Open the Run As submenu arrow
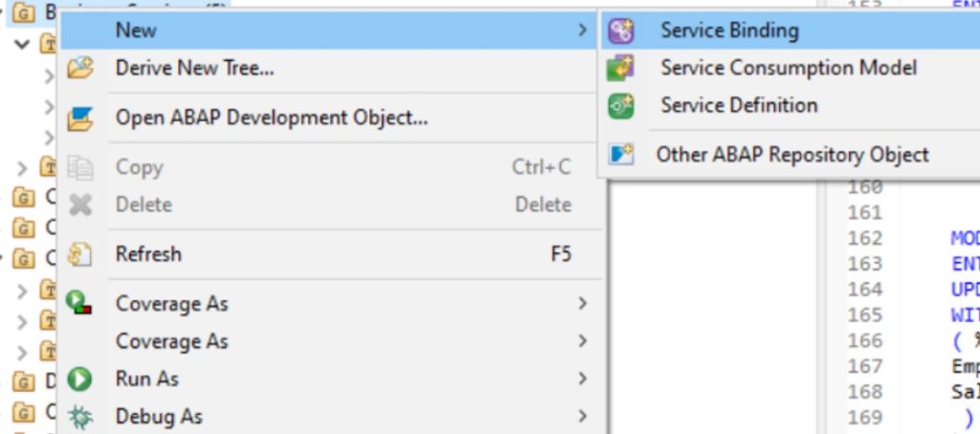 click(x=582, y=379)
